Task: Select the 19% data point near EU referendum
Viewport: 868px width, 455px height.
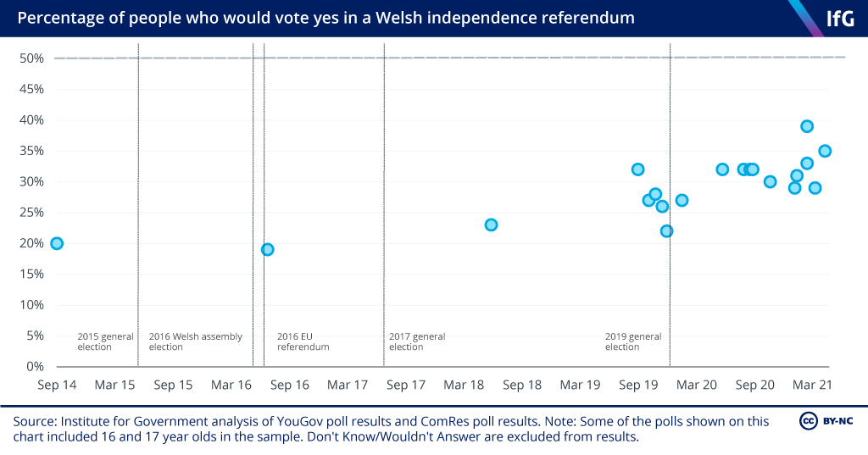Action: pyautogui.click(x=267, y=250)
